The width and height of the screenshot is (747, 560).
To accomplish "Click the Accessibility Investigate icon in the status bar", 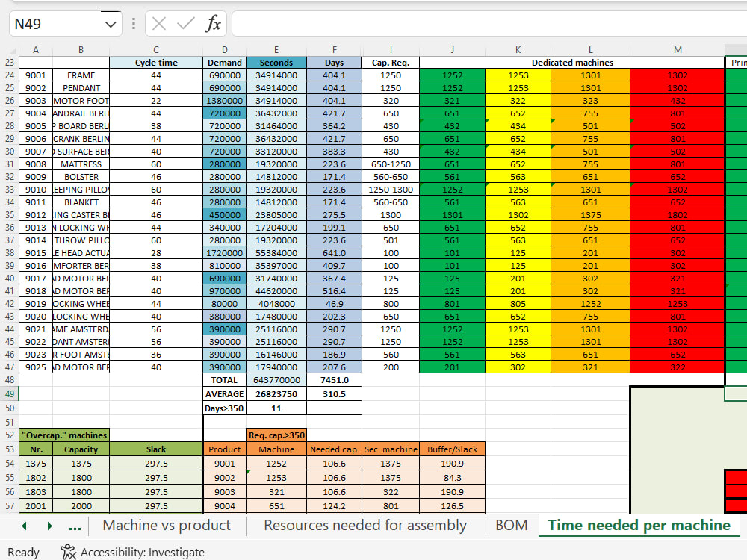I will coord(69,552).
